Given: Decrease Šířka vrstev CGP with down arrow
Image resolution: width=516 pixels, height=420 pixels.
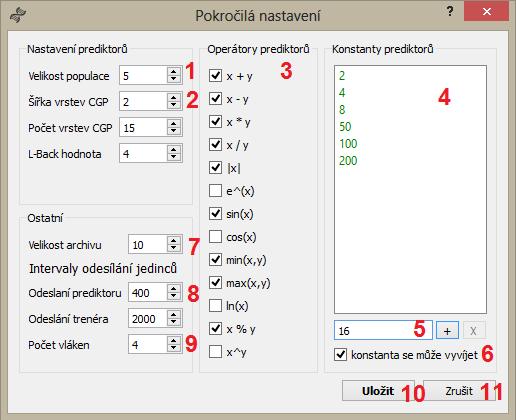Looking at the screenshot, I should [x=174, y=105].
